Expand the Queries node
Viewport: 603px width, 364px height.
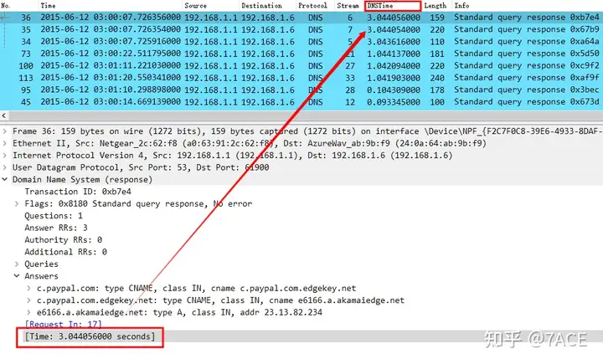click(17, 264)
